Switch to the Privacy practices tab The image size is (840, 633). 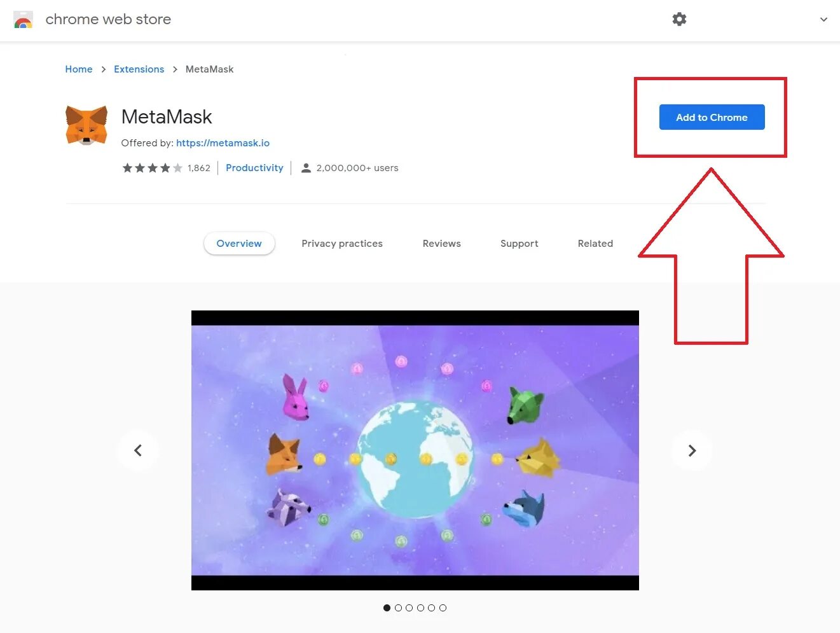click(342, 243)
